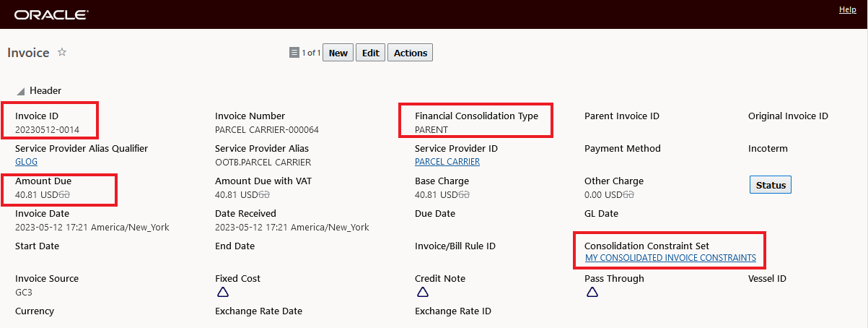Screen dimensions: 868x328
Task: Open the Actions menu
Action: pyautogui.click(x=411, y=53)
